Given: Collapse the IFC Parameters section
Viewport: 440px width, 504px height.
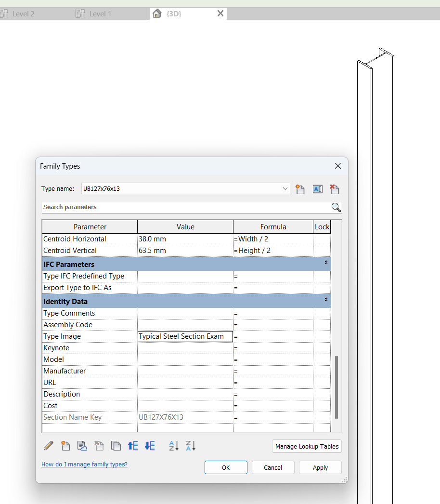Looking at the screenshot, I should tap(326, 263).
